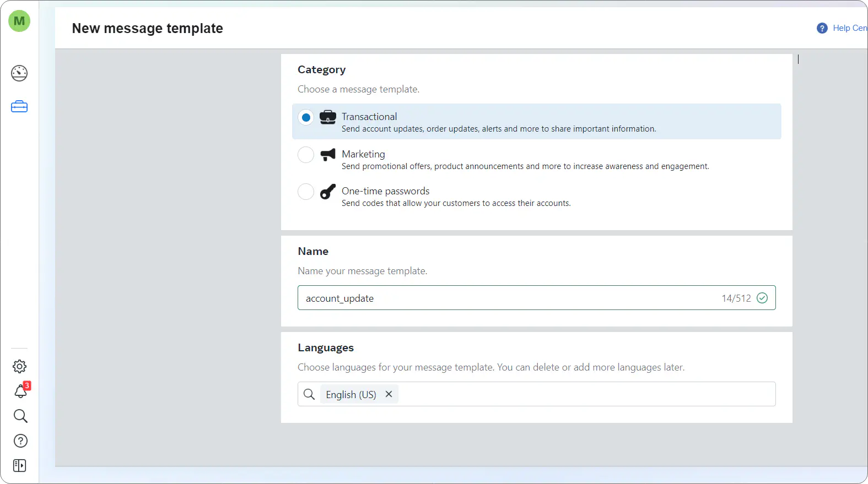This screenshot has width=868, height=484.
Task: Click the Transactional briefcase icon
Action: coord(328,117)
